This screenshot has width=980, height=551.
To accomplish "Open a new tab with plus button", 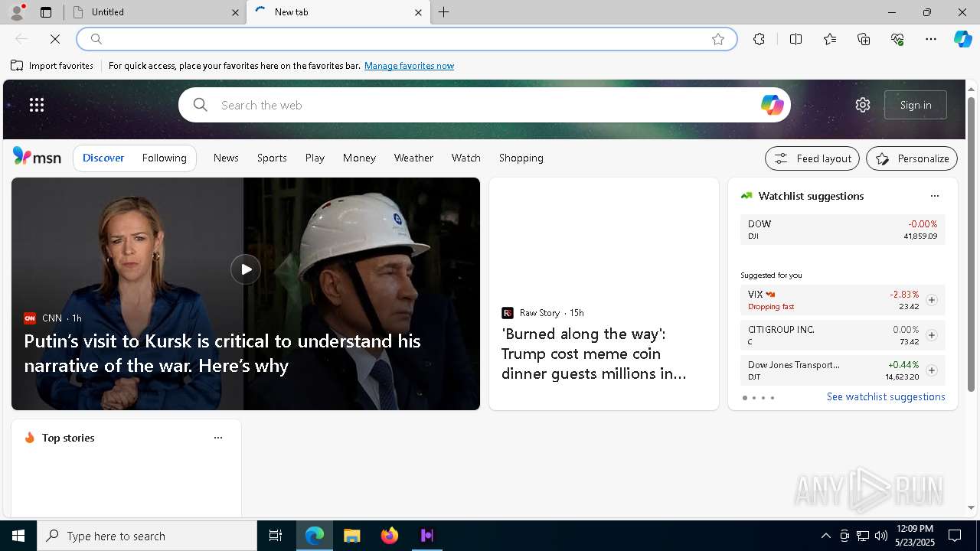I will point(444,12).
